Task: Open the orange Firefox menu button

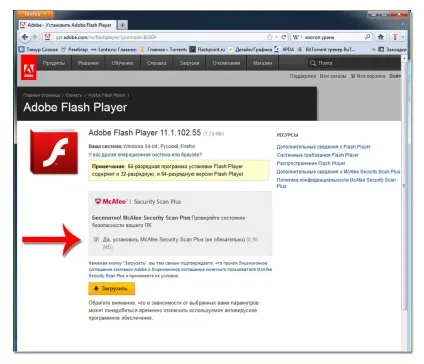Action: 35,14
